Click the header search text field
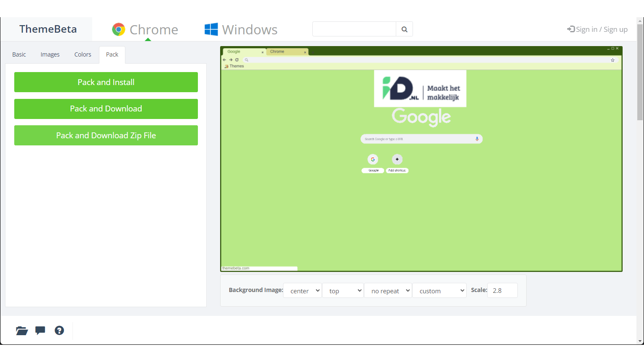The height and width of the screenshot is (362, 644). 354,29
